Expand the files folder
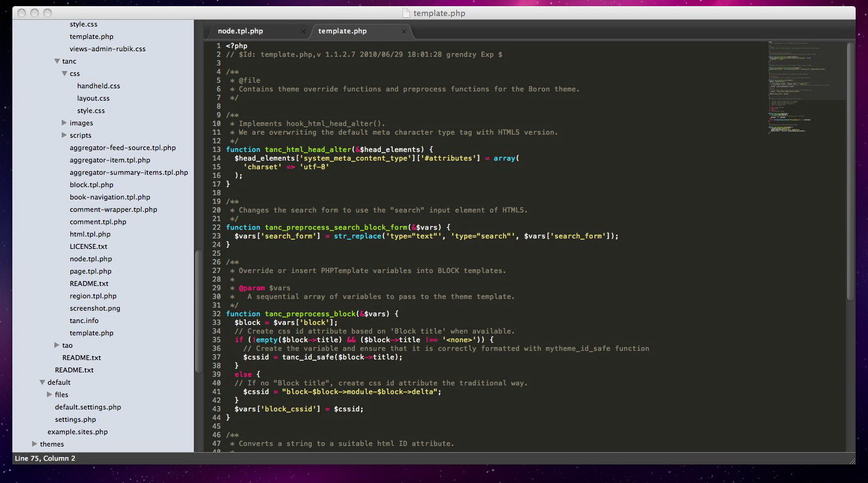Image resolution: width=868 pixels, height=483 pixels. 49,395
